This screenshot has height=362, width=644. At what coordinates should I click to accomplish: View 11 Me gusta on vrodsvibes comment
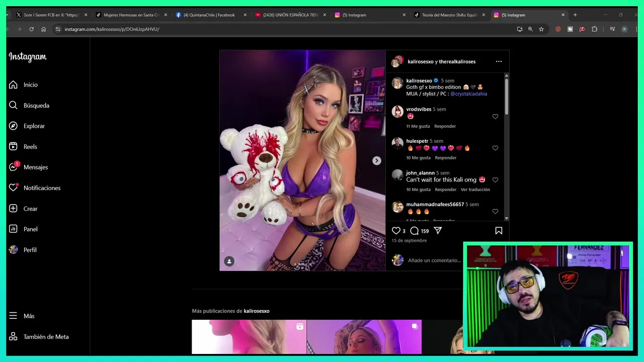point(418,126)
